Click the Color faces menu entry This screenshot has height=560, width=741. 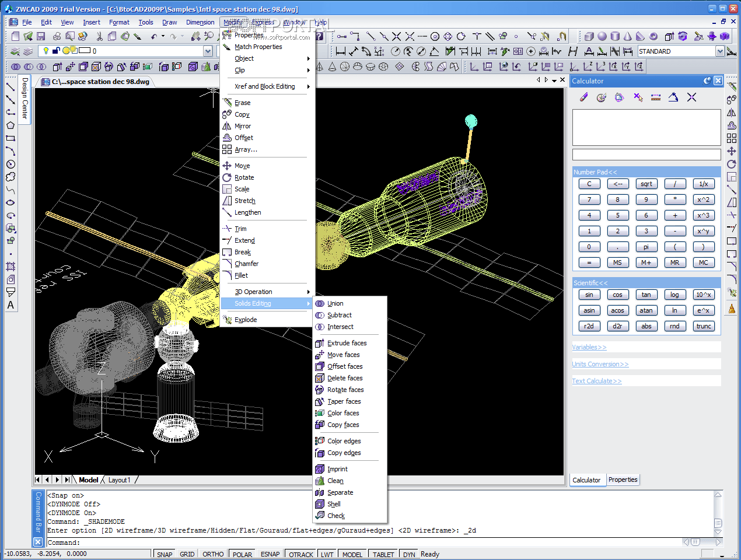(343, 413)
